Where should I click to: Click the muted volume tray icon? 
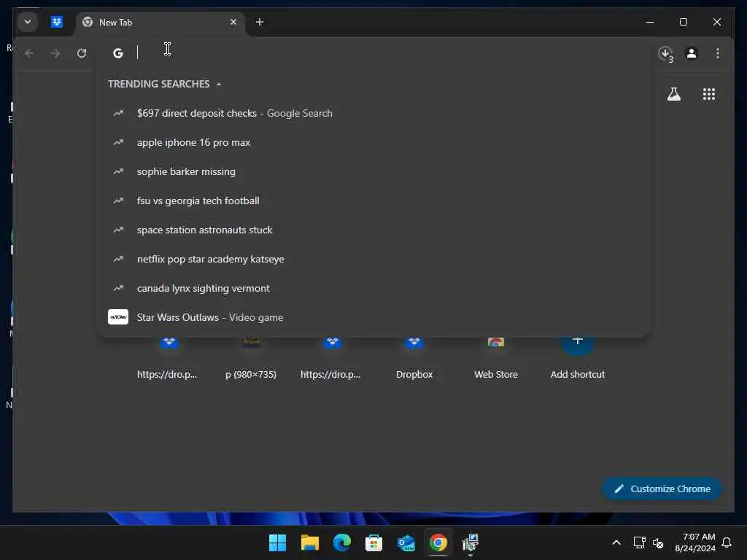point(658,542)
